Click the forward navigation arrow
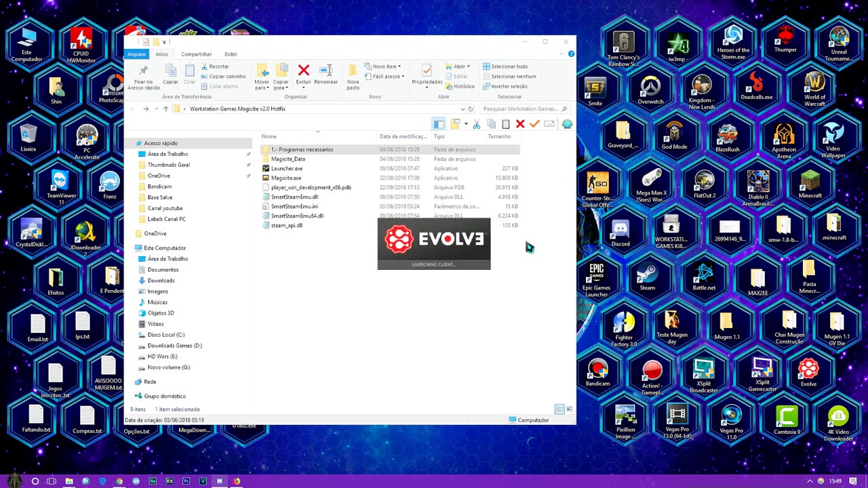Image resolution: width=868 pixels, height=488 pixels. [145, 109]
